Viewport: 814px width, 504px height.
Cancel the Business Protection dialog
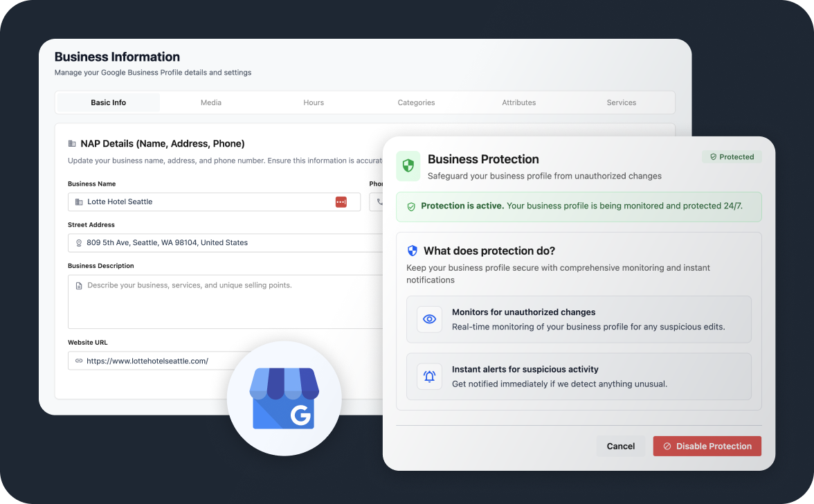tap(620, 446)
